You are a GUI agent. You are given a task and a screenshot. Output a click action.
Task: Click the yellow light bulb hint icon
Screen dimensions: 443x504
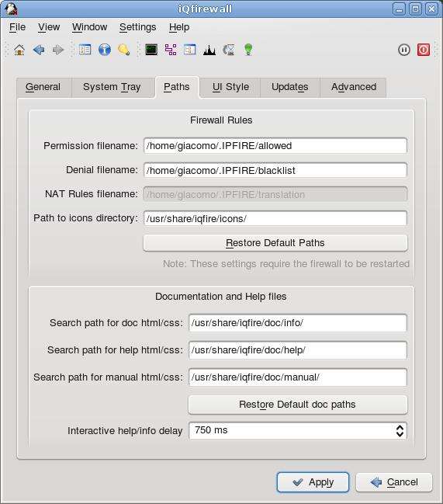124,50
